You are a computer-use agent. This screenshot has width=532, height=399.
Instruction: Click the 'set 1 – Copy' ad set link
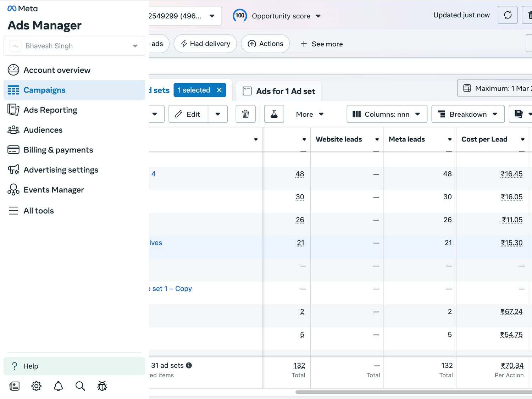[x=172, y=289]
